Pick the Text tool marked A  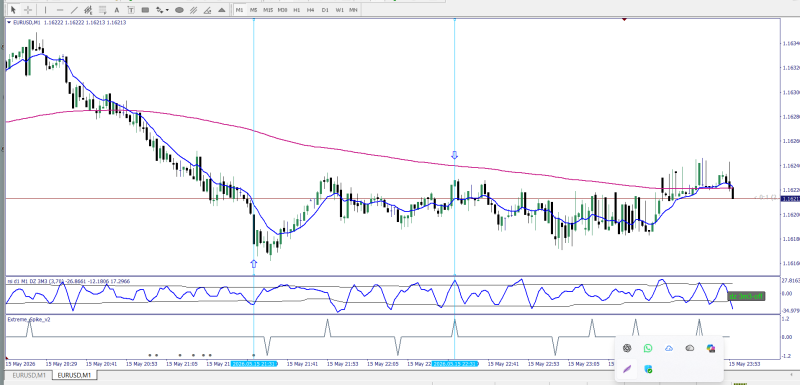point(117,10)
